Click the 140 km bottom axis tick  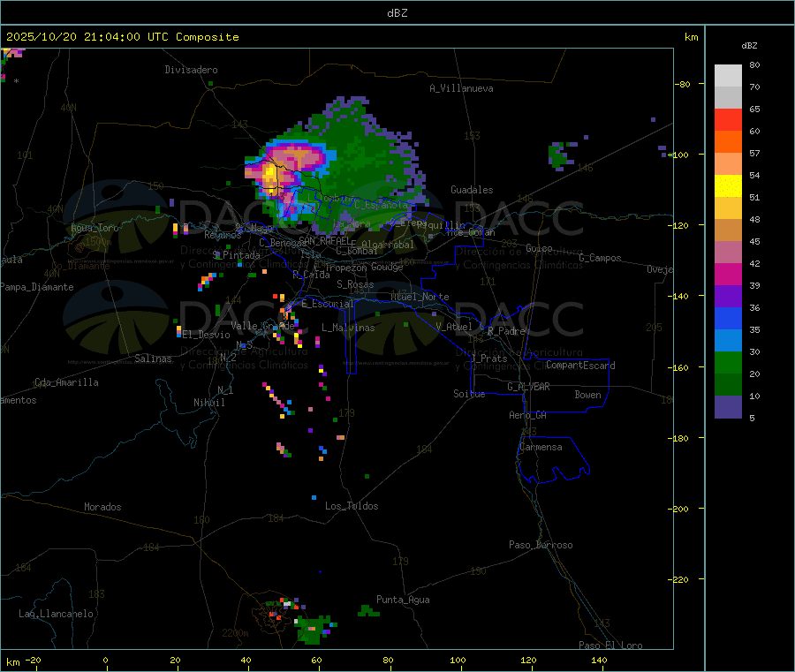[599, 660]
